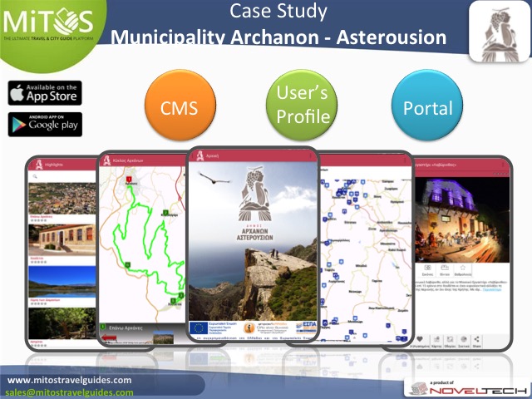Open the aerial village photo in Highlights

pyautogui.click(x=62, y=199)
